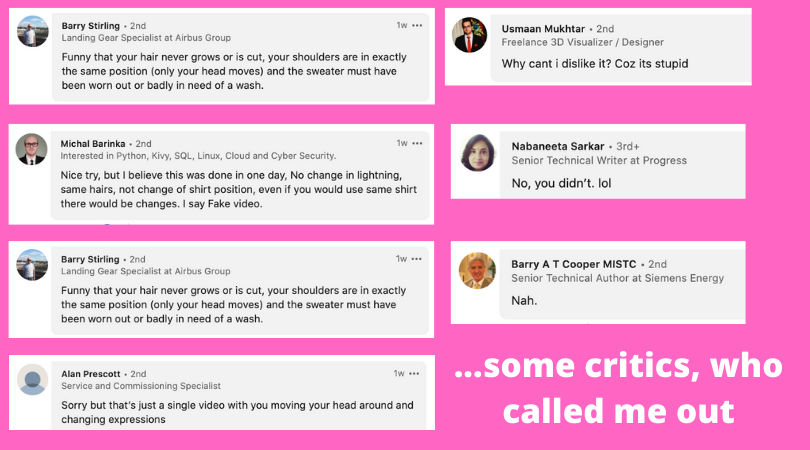810x450 pixels.
Task: Open the Michal Barinka name link
Action: 93,144
